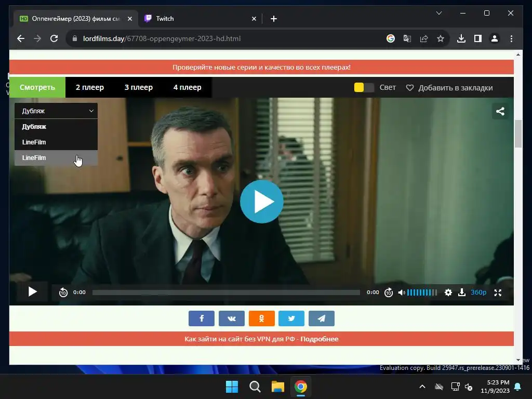Reload the current page
532x399 pixels.
coord(54,38)
